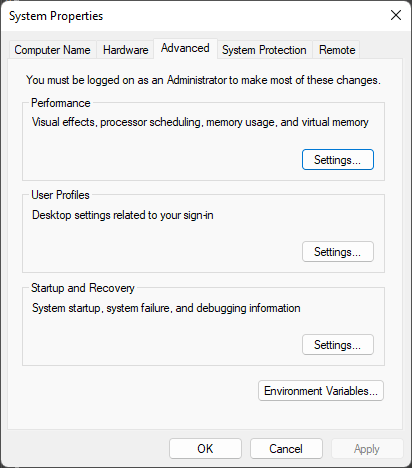Click the Performance group label

click(61, 103)
